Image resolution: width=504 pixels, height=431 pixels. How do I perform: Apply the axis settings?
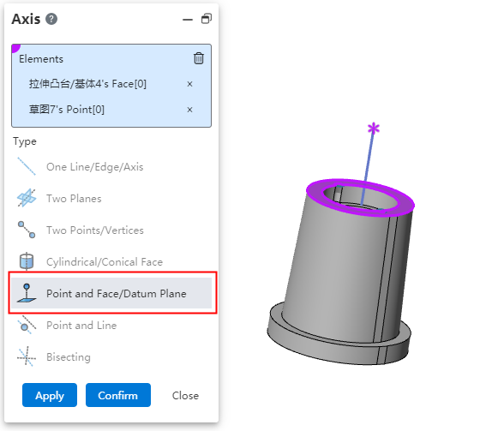[x=50, y=395]
